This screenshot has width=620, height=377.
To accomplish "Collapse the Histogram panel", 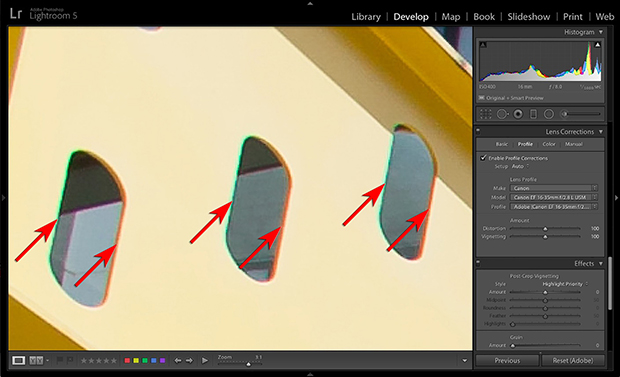I will coord(601,32).
